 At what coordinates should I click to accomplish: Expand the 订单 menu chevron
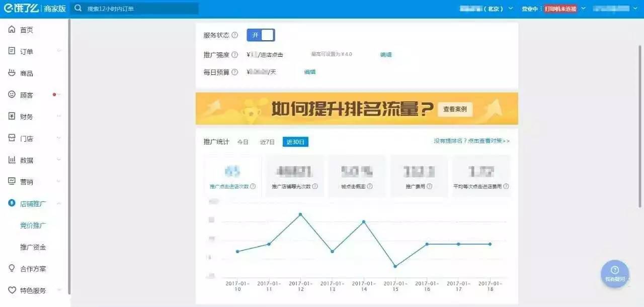pyautogui.click(x=59, y=51)
